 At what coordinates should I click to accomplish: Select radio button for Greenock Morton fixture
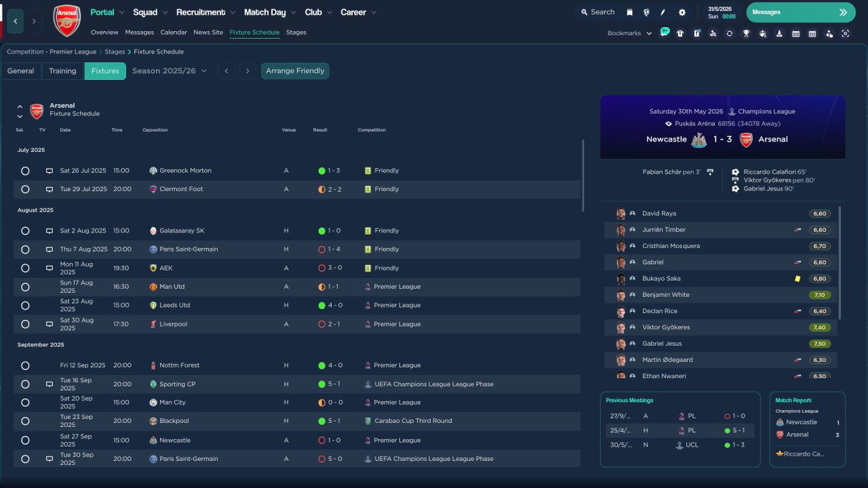tap(25, 171)
